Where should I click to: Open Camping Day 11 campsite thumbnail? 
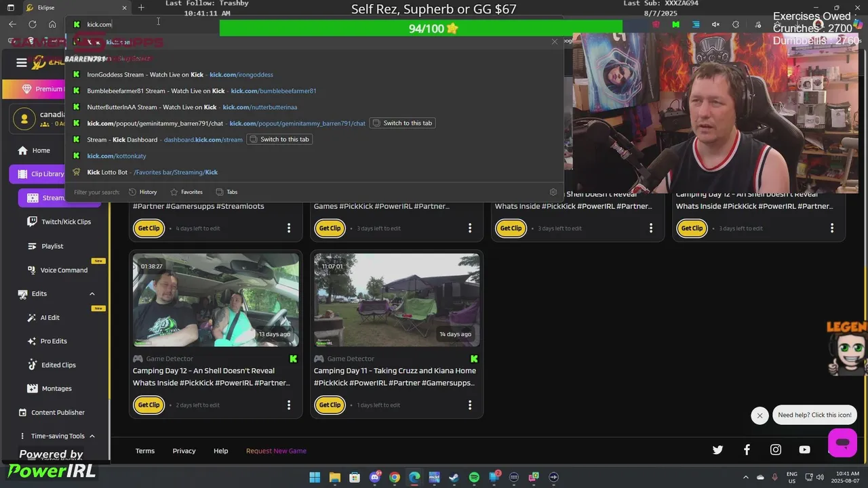click(x=397, y=300)
